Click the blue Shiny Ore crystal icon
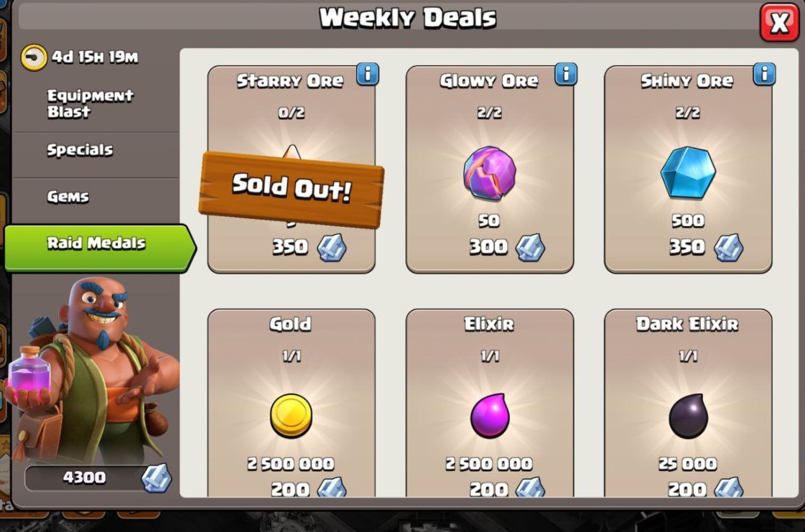805x532 pixels. pos(688,173)
